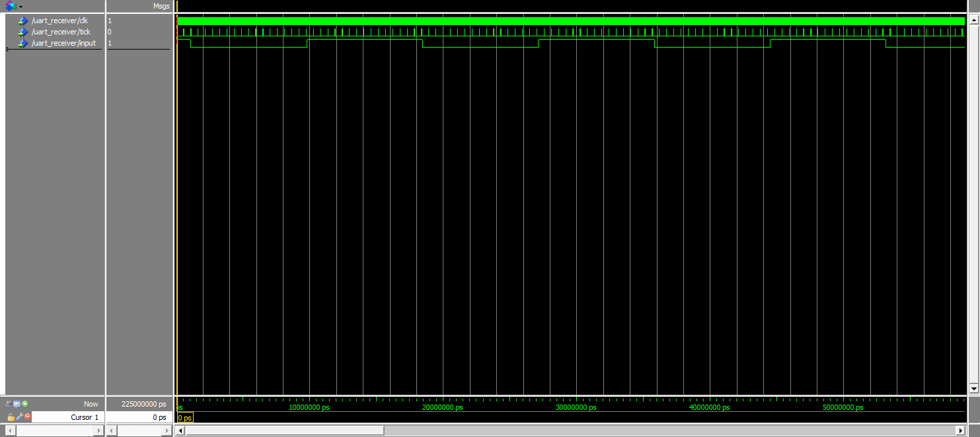
Task: Click timeline label '40000000 ps'
Action: point(709,407)
